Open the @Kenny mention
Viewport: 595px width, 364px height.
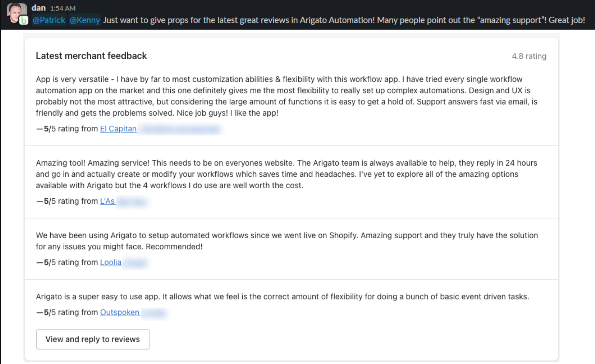[x=84, y=20]
